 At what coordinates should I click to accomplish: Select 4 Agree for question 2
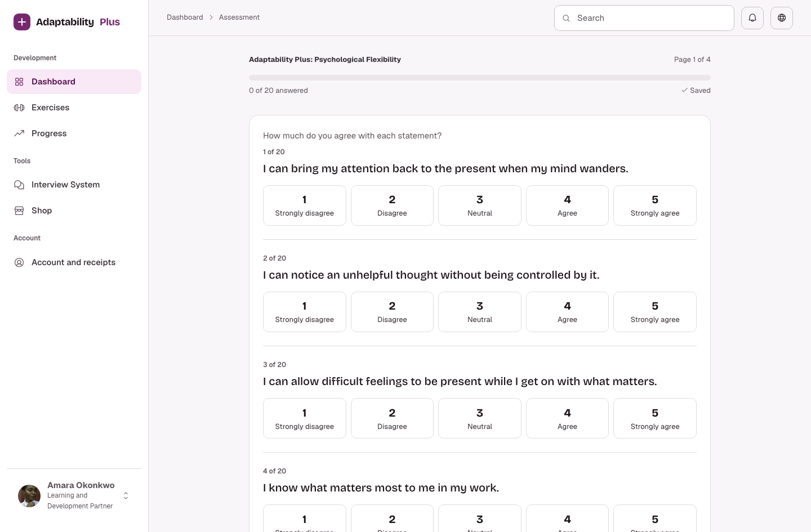pyautogui.click(x=567, y=312)
